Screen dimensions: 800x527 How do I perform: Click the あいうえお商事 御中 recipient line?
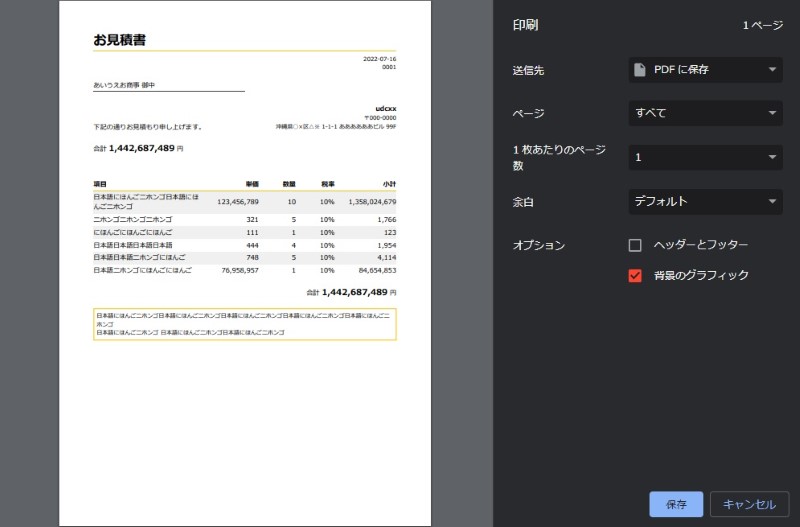(124, 85)
